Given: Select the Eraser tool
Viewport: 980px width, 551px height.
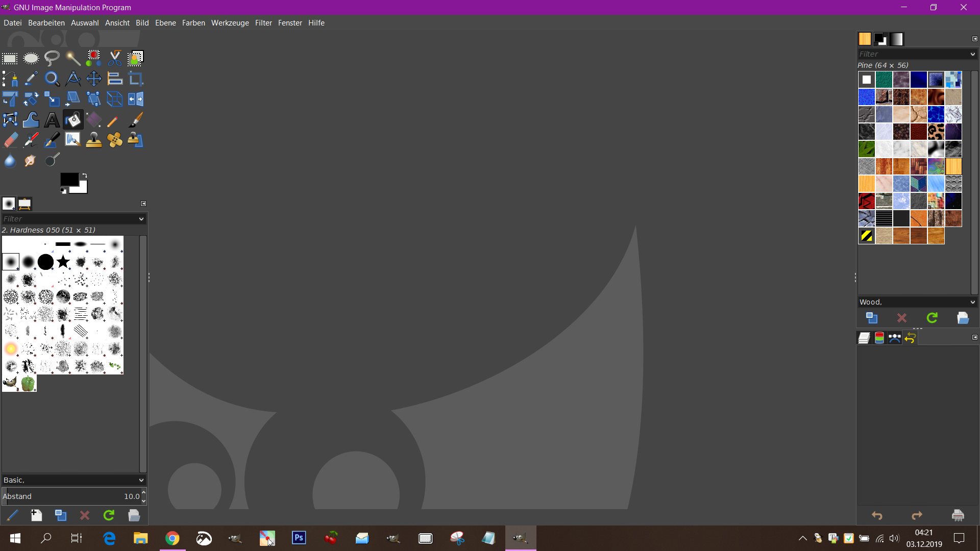Looking at the screenshot, I should (10, 140).
